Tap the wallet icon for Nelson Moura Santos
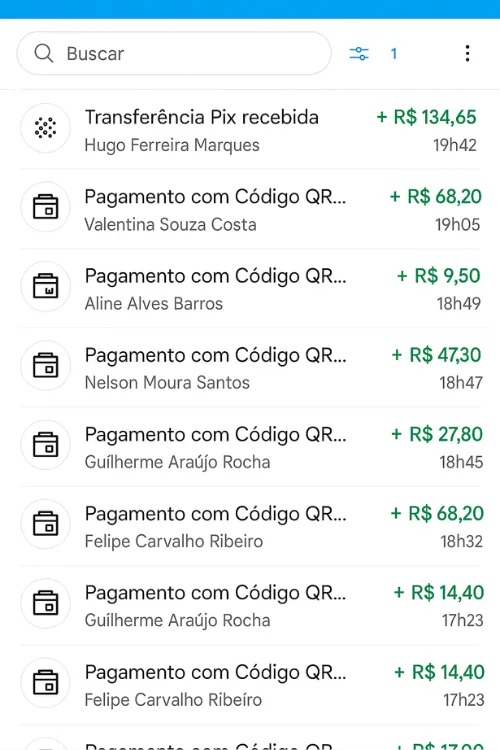The image size is (500, 750). coord(45,365)
